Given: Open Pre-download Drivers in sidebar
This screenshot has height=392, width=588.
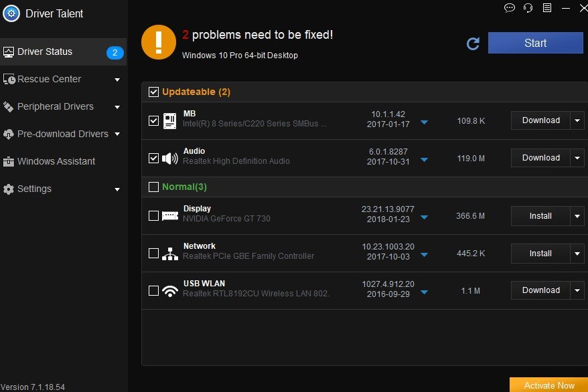Looking at the screenshot, I should point(63,134).
